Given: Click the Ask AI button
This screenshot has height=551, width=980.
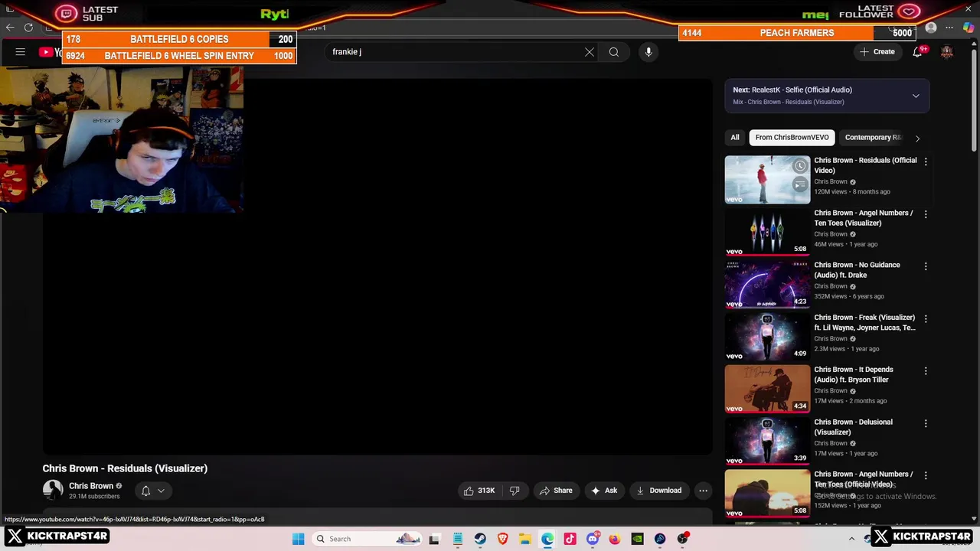Looking at the screenshot, I should tap(604, 491).
